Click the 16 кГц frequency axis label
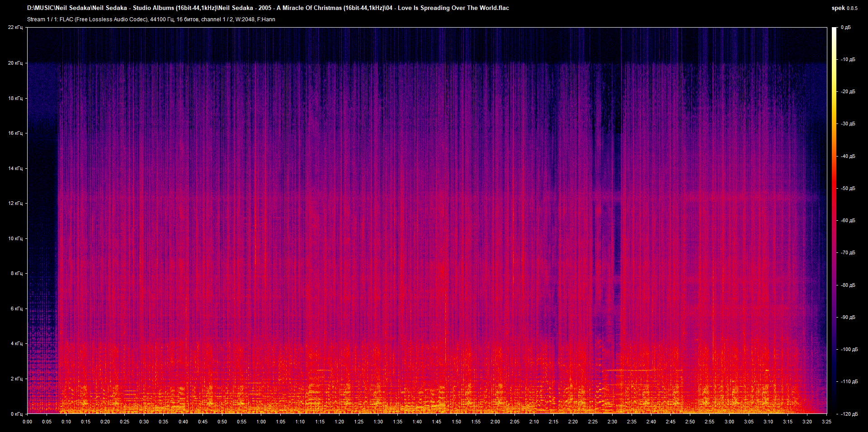Viewport: 868px width, 432px height. [x=15, y=133]
